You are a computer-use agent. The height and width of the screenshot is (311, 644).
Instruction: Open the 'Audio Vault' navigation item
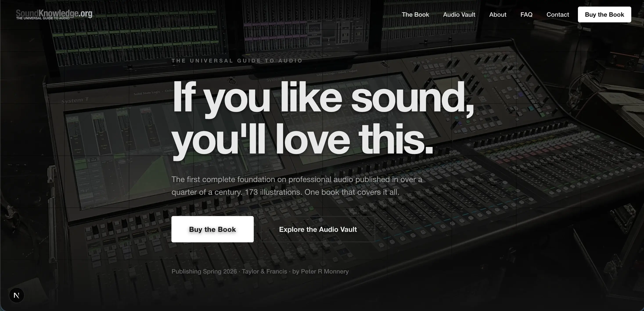(459, 14)
